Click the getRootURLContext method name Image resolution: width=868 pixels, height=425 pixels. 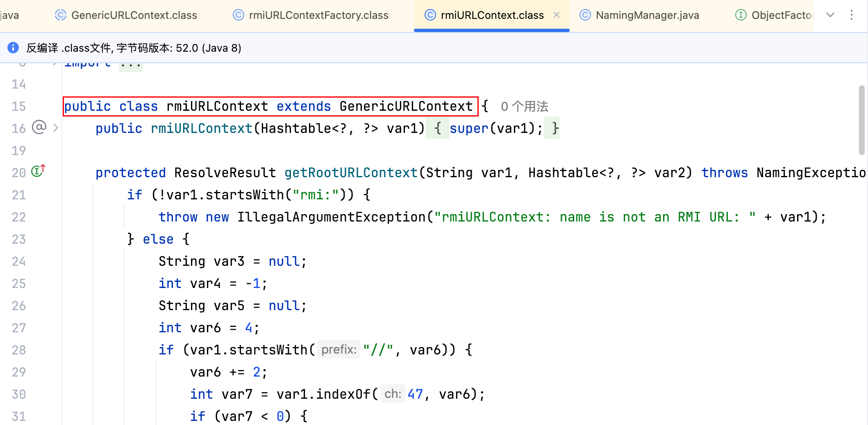[x=351, y=173]
